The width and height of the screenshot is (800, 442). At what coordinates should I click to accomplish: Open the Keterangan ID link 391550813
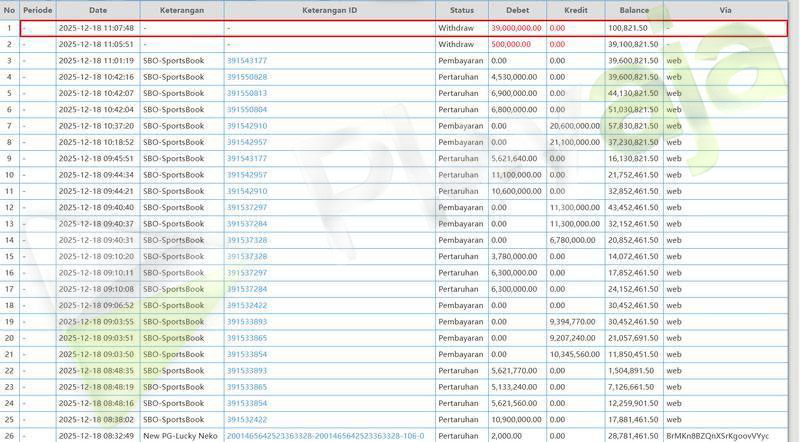point(247,93)
